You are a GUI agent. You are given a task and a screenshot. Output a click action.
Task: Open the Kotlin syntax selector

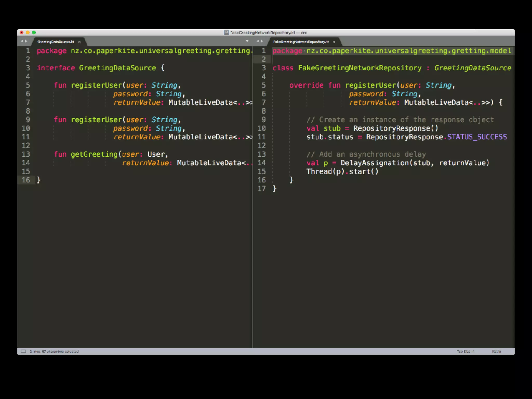click(x=496, y=351)
